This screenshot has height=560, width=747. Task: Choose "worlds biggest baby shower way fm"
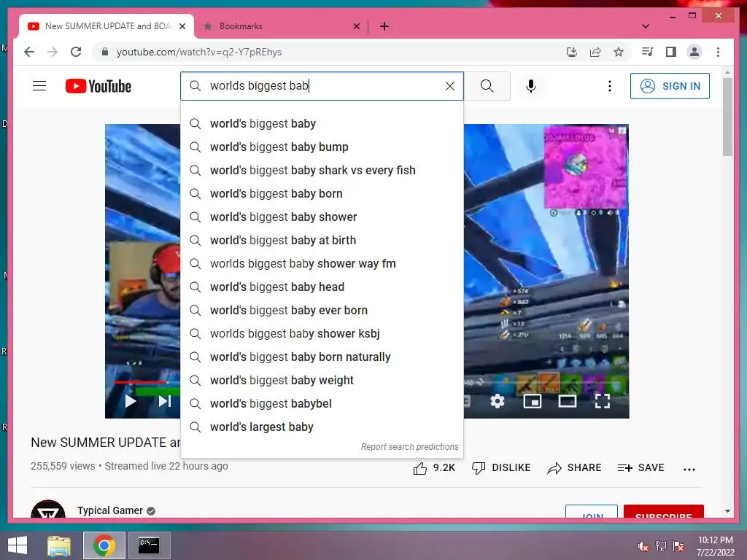322,264
